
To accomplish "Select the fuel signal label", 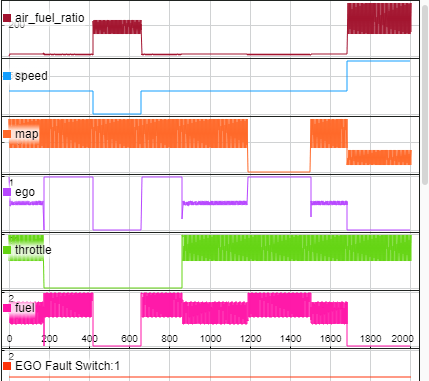I will pos(25,307).
